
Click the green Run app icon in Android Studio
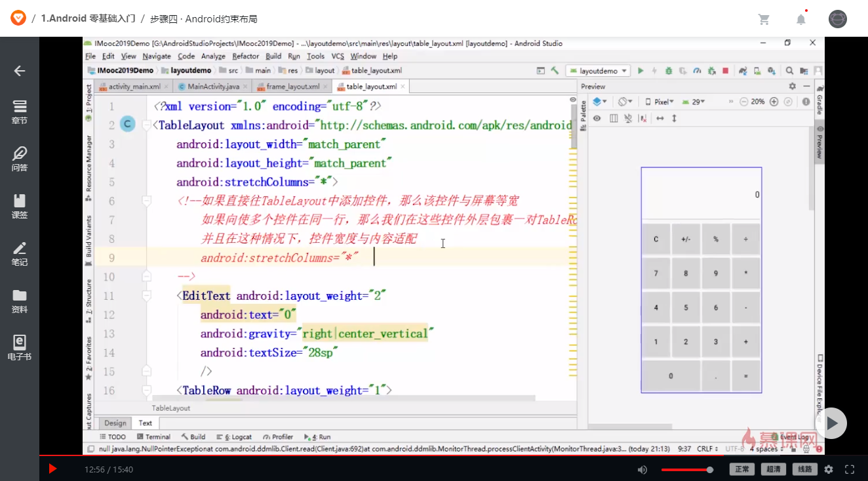tap(641, 70)
